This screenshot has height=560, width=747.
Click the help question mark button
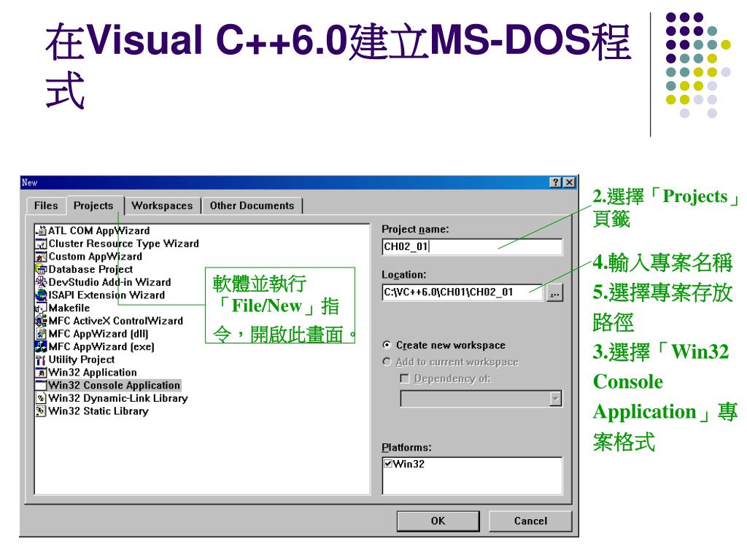click(x=555, y=182)
